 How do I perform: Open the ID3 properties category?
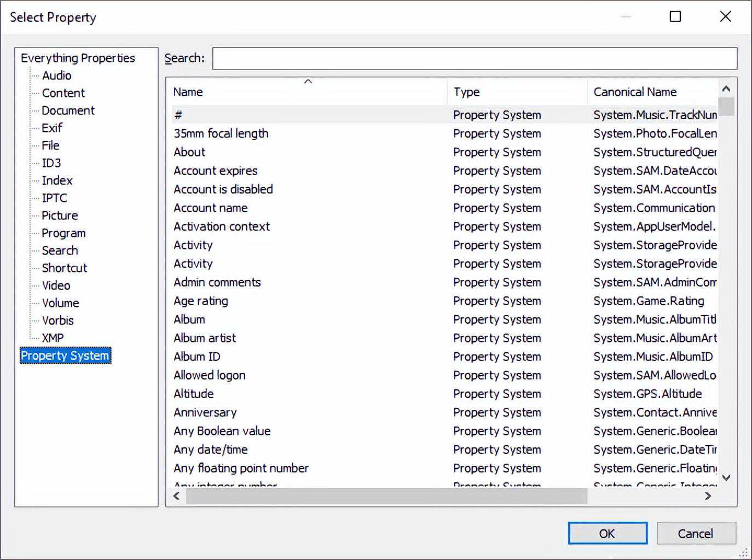pyautogui.click(x=51, y=163)
